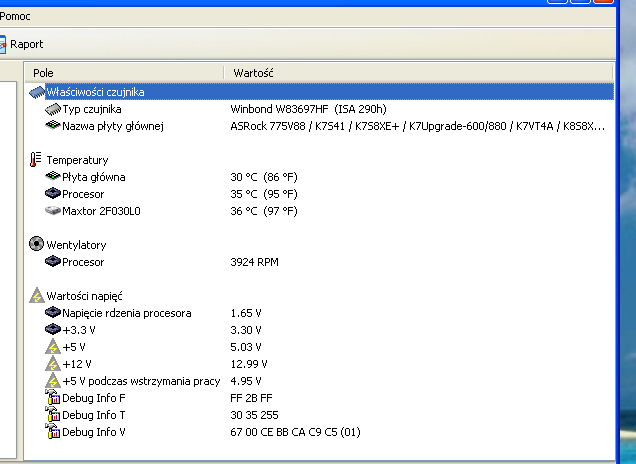
Task: Click the debug icon beside Debug Info V
Action: coord(52,432)
